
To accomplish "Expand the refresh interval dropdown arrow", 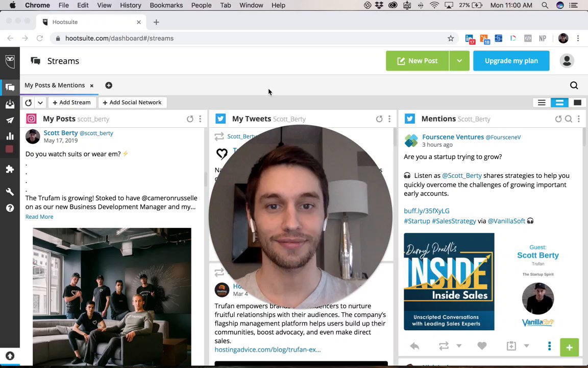I will point(40,103).
